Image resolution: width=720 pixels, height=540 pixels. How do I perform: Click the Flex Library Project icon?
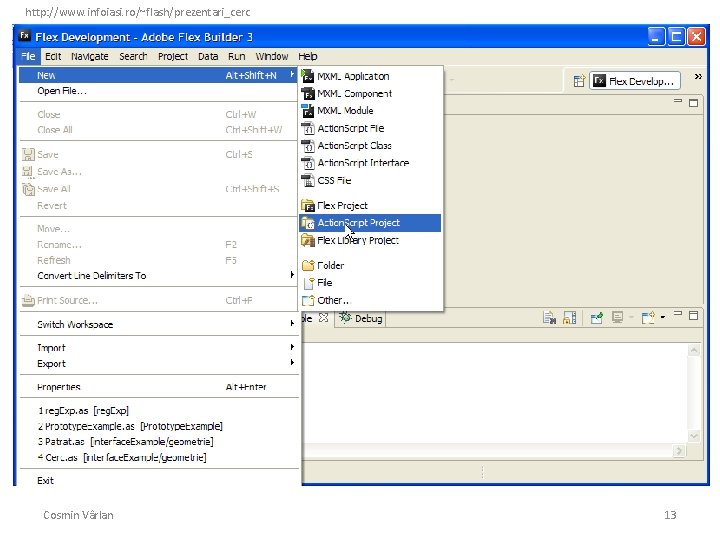[308, 240]
